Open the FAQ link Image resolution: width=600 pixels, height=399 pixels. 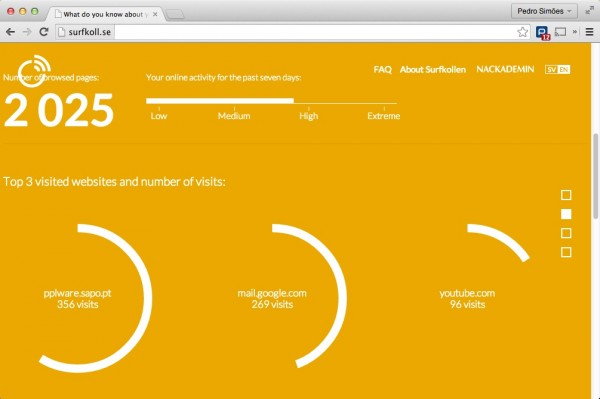(x=383, y=70)
